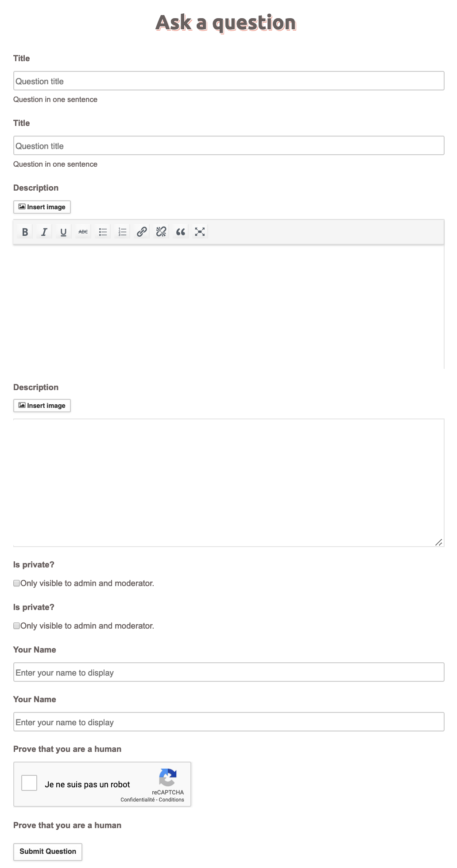Focus the second Question title field
457x868 pixels.
228,145
